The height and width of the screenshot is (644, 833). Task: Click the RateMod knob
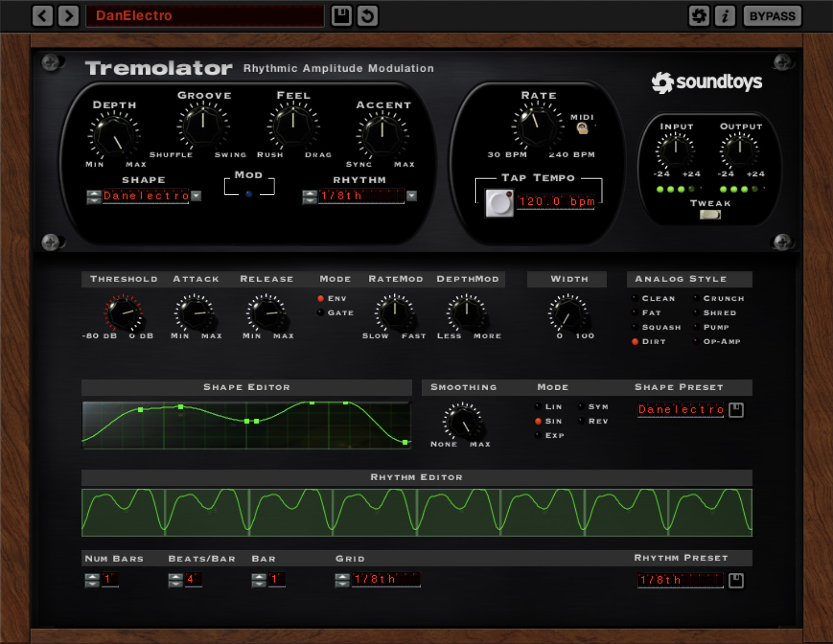click(x=394, y=313)
